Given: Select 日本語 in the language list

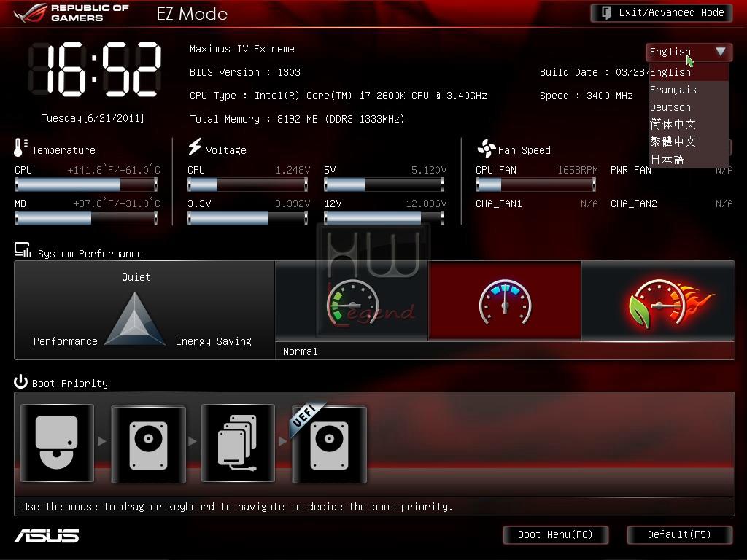Looking at the screenshot, I should pyautogui.click(x=689, y=159).
